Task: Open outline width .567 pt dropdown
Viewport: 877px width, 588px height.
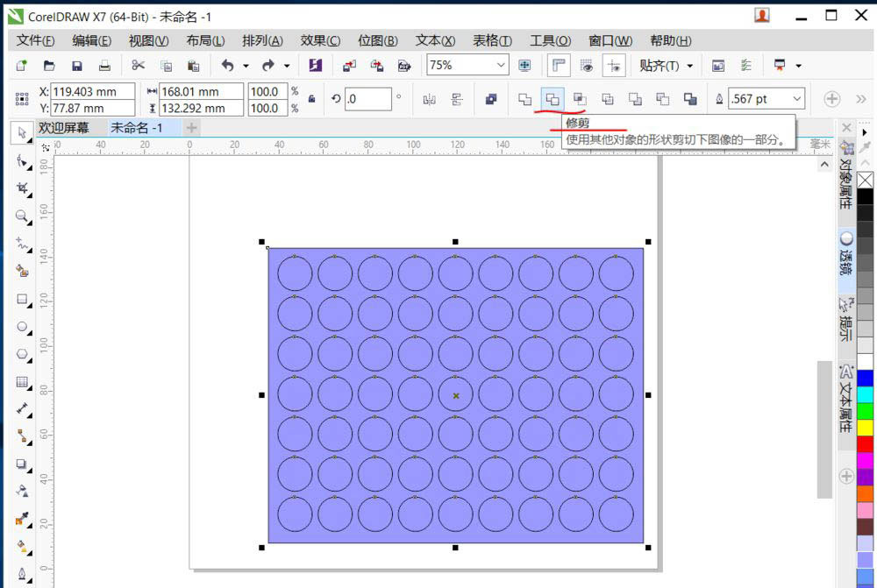Action: (796, 99)
